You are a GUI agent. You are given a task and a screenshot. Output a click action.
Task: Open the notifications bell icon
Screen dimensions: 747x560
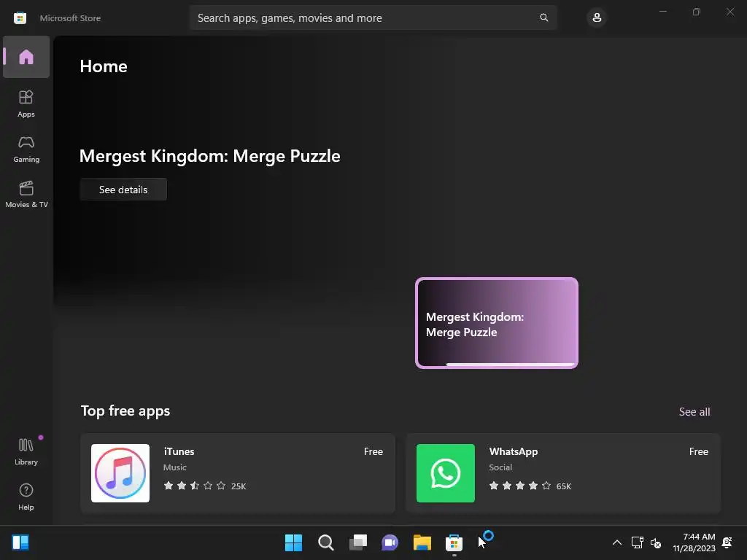point(727,542)
